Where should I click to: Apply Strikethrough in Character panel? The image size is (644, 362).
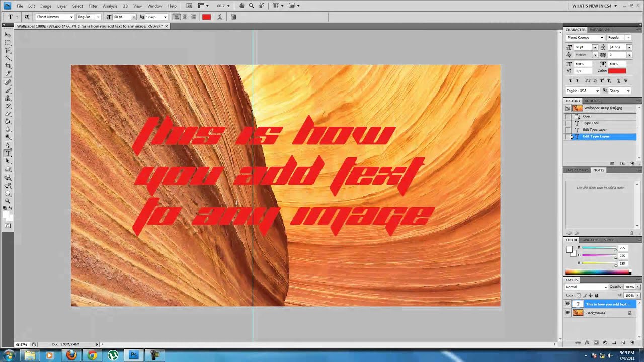click(x=625, y=80)
